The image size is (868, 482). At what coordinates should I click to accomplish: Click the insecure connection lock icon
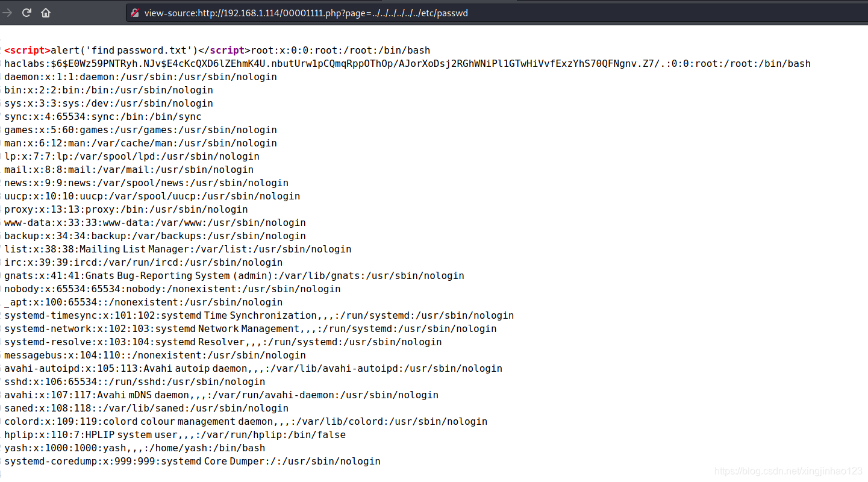(x=135, y=13)
